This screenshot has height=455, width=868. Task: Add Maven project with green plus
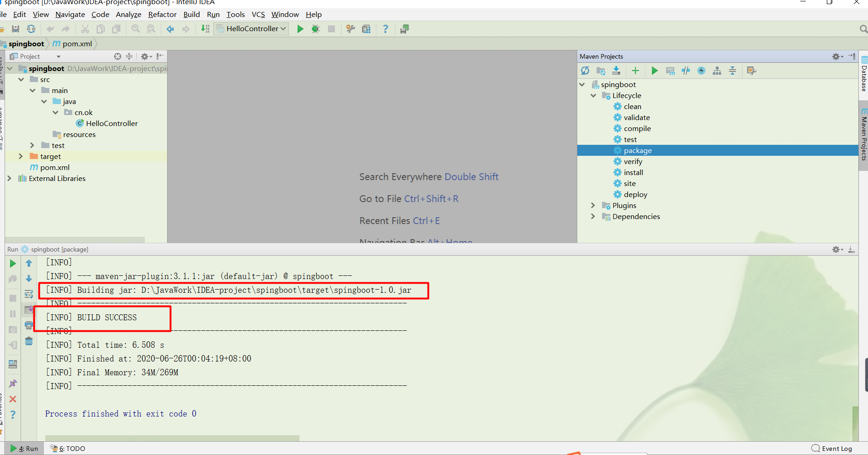[635, 71]
